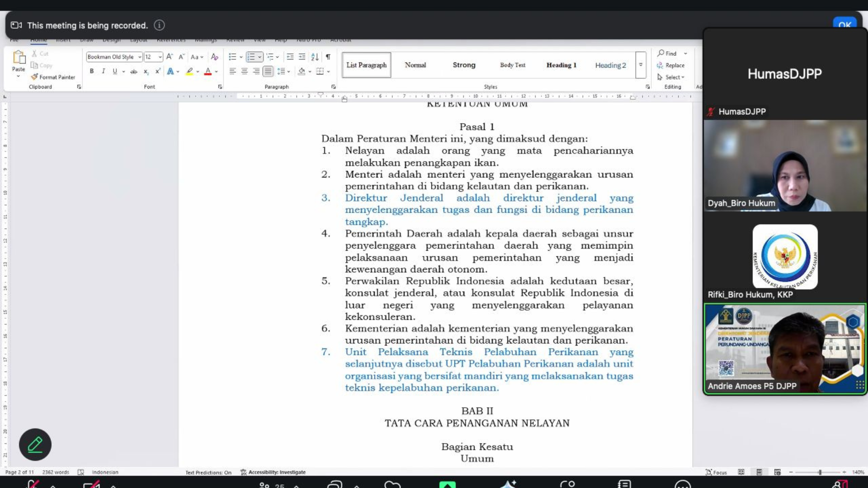Toggle bullet list formatting
Viewport: 868px width, 488px height.
232,57
